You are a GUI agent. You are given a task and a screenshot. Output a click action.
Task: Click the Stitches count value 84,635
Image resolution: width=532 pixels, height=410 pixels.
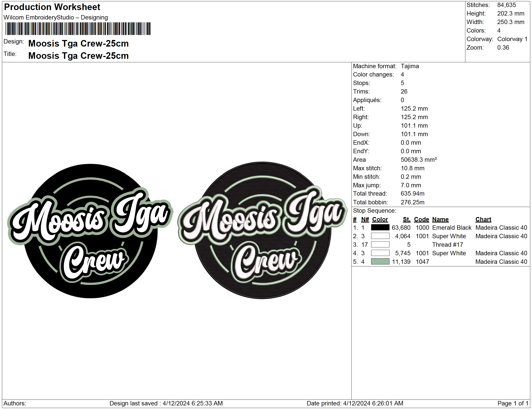506,5
